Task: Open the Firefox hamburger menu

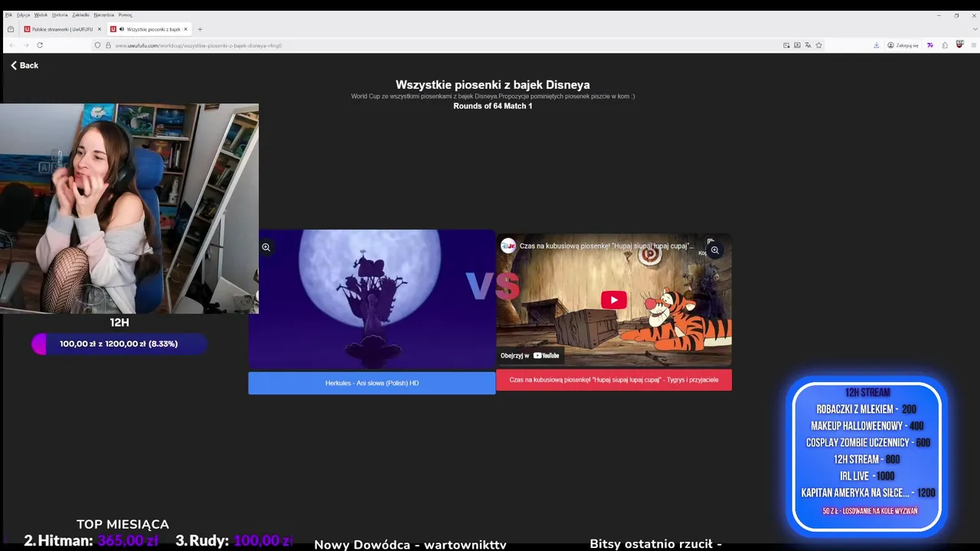Action: [974, 45]
